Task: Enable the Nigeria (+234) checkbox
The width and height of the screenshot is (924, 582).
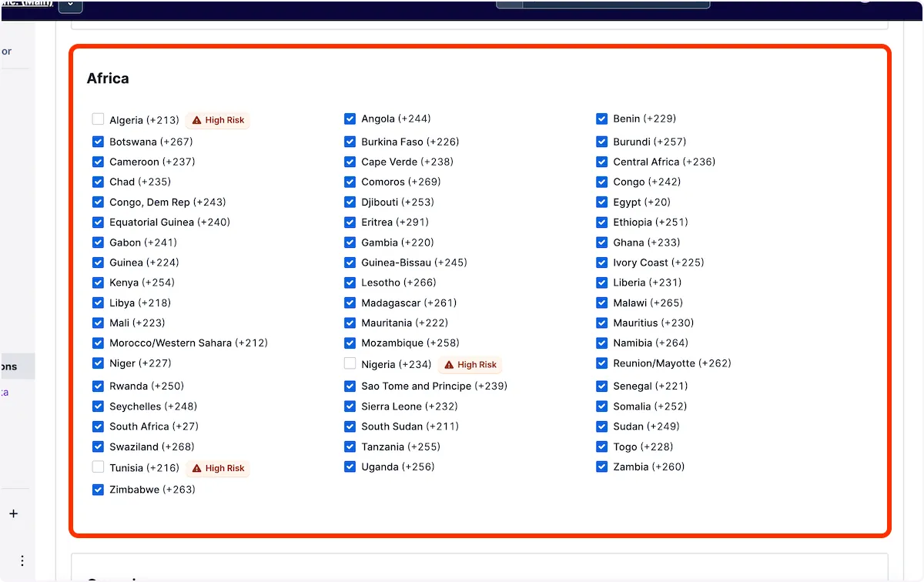Action: point(350,364)
